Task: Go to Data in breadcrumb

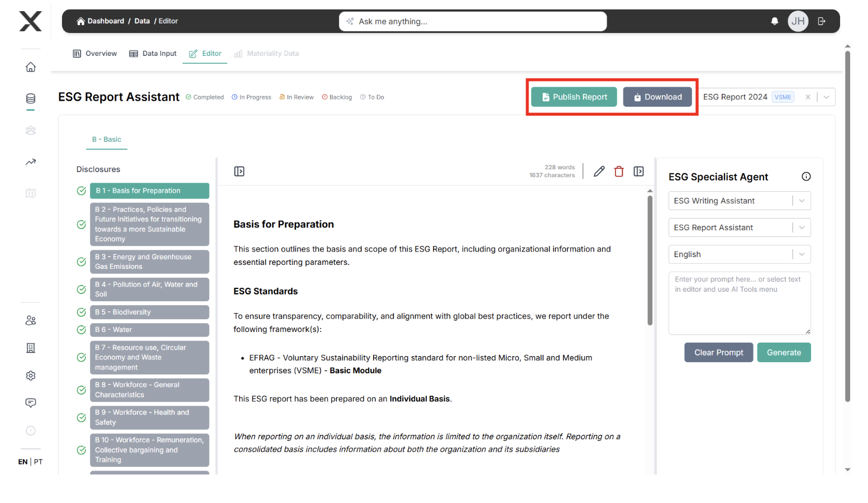Action: 142,21
